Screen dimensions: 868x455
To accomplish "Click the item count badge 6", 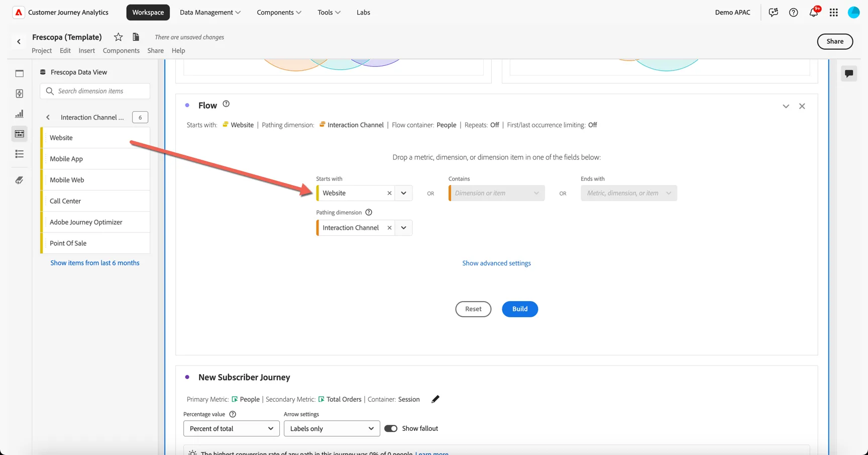I will [140, 117].
